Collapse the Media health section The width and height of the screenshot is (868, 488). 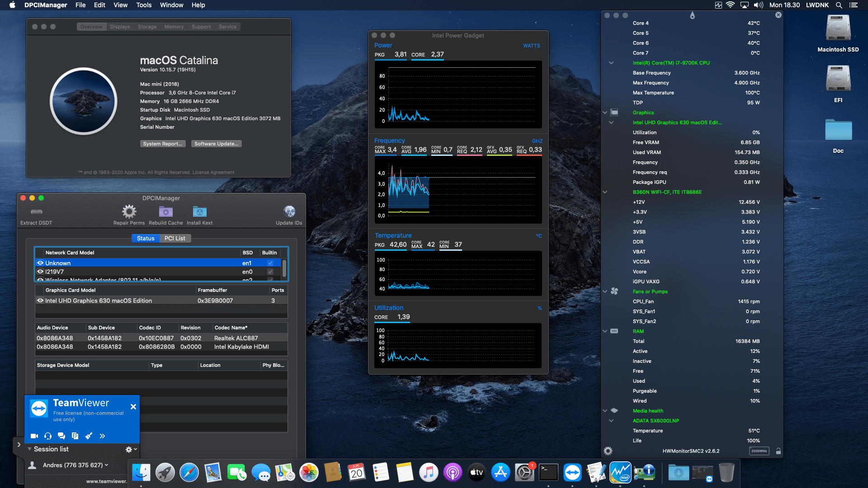pos(605,411)
